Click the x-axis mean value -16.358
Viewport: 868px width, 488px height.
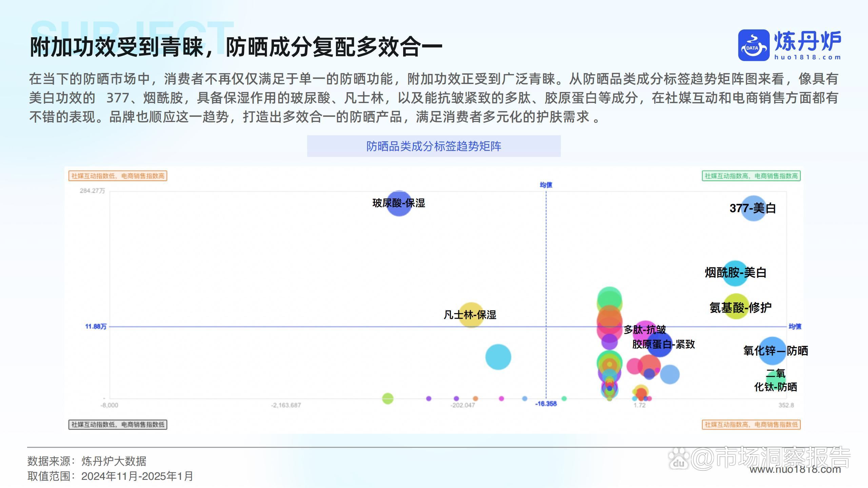[546, 404]
